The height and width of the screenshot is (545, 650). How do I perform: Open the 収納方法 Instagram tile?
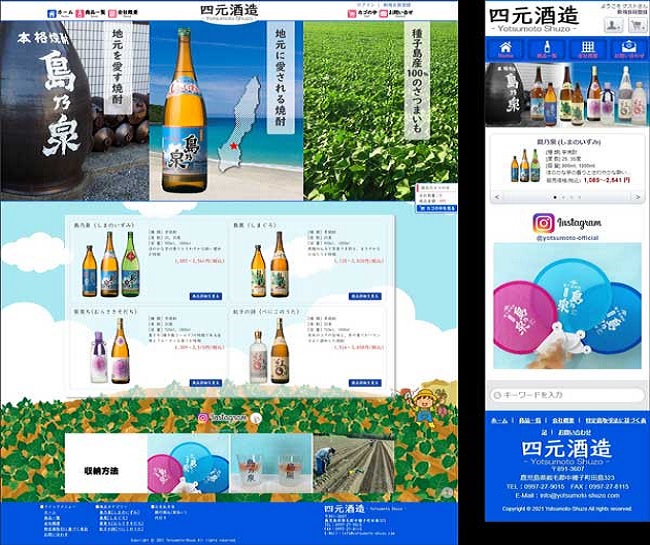tap(106, 463)
